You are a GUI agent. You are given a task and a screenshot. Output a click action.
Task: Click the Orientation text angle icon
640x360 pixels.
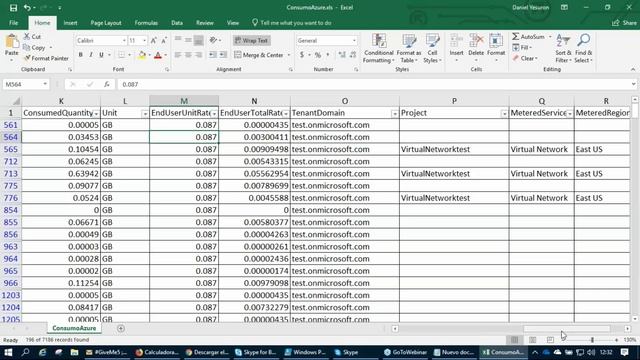[x=213, y=40]
